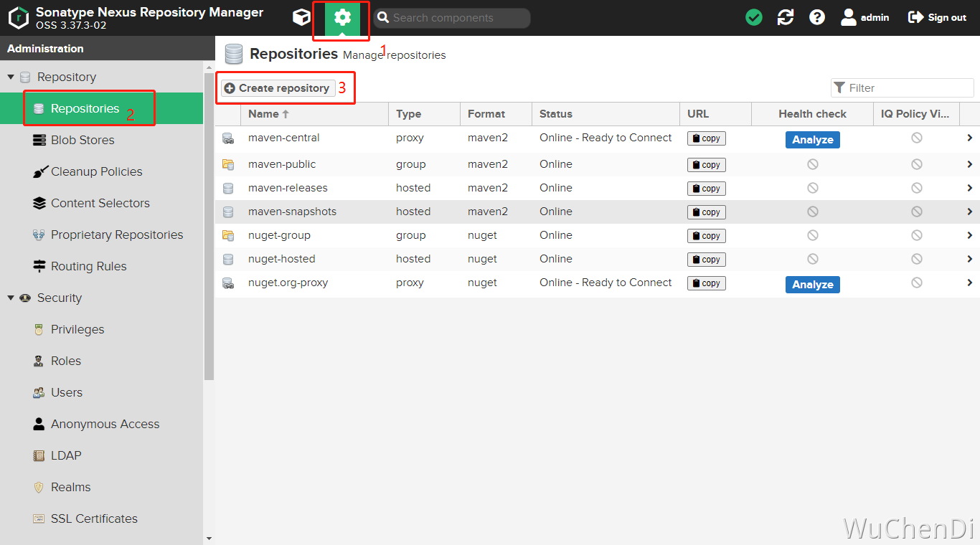Click Create repository button

(x=278, y=88)
